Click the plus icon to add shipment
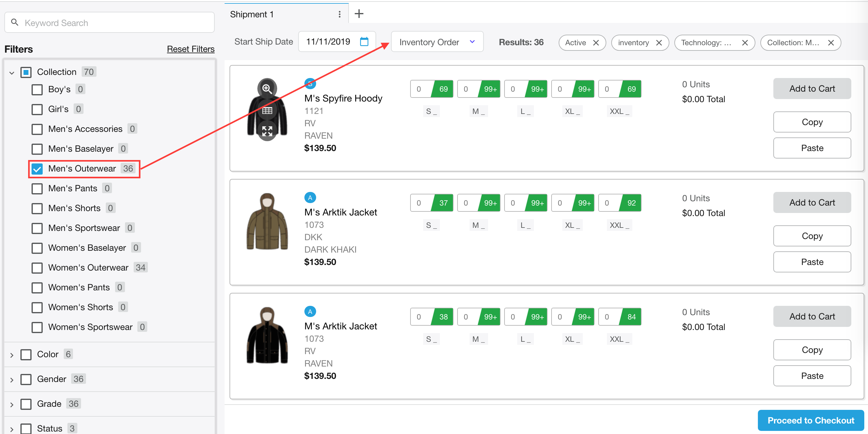Screen dimensions: 868x434 359,14
